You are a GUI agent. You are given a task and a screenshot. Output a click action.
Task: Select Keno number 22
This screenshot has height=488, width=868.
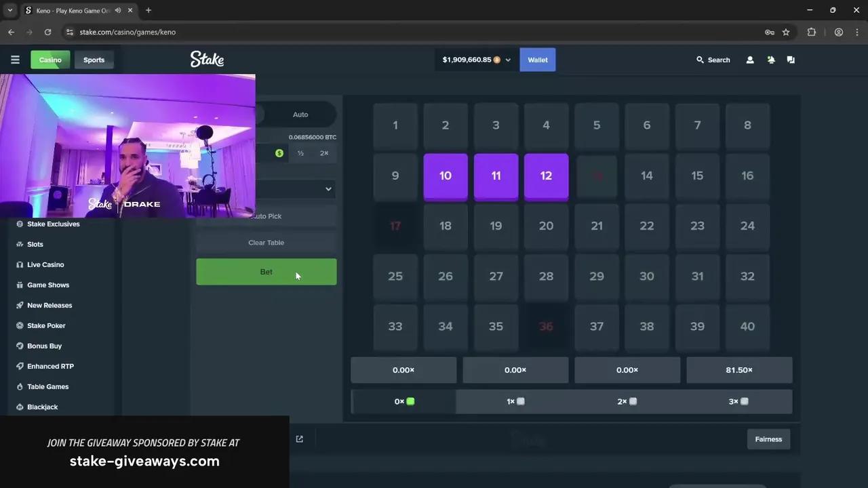pyautogui.click(x=647, y=226)
